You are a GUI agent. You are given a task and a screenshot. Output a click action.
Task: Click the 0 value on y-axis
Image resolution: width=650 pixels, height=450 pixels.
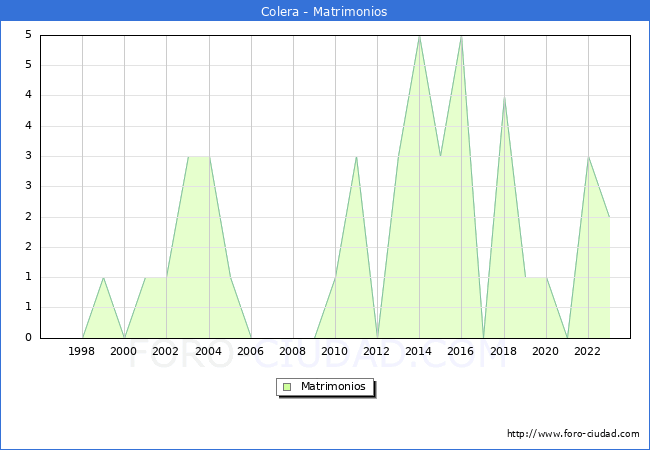tap(30, 338)
